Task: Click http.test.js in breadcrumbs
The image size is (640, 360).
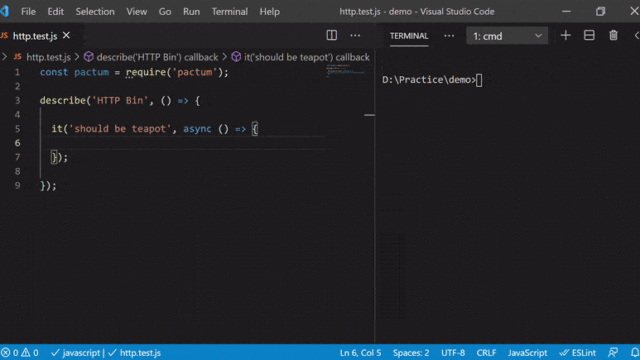Action: 48,57
